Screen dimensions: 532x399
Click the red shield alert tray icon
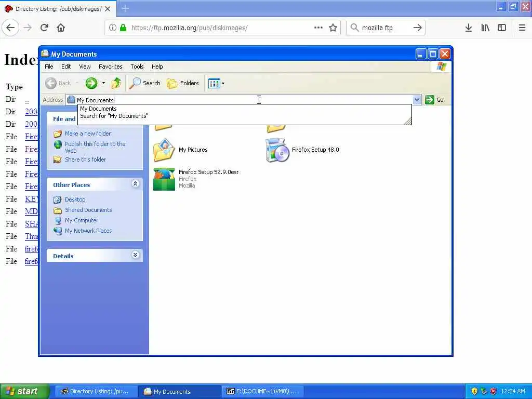pos(494,392)
